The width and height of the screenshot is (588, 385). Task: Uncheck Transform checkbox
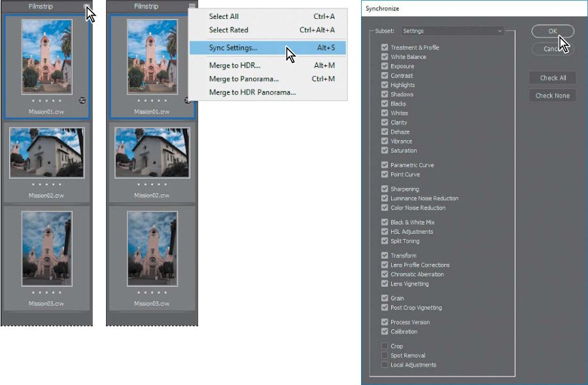[385, 255]
